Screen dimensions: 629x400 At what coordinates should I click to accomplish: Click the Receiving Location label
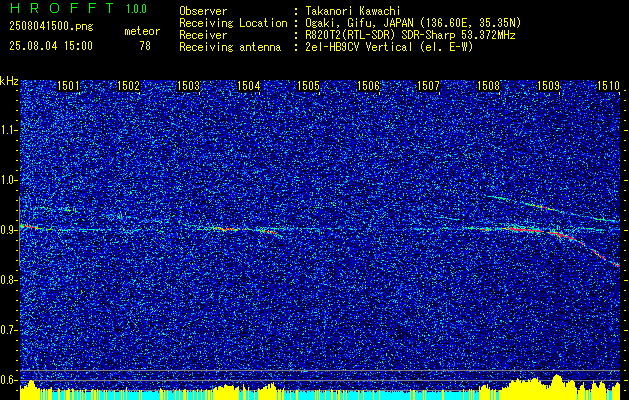tap(233, 23)
